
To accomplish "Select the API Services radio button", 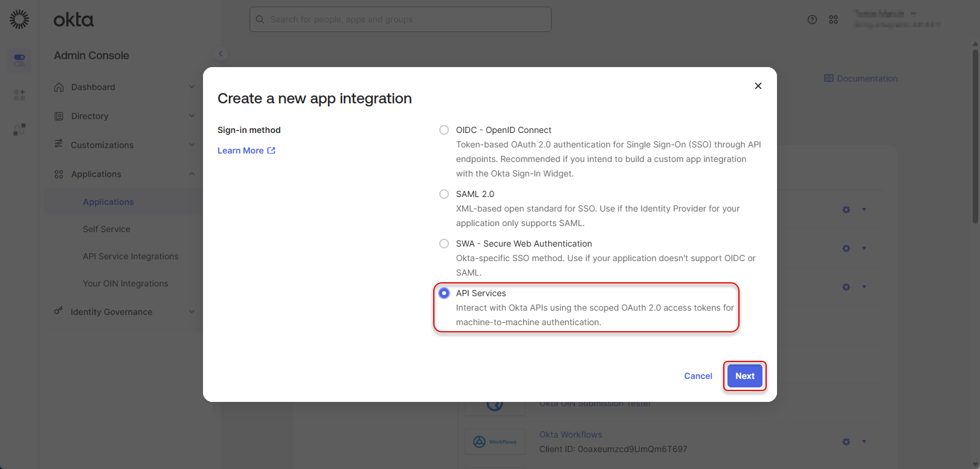I will pos(444,293).
